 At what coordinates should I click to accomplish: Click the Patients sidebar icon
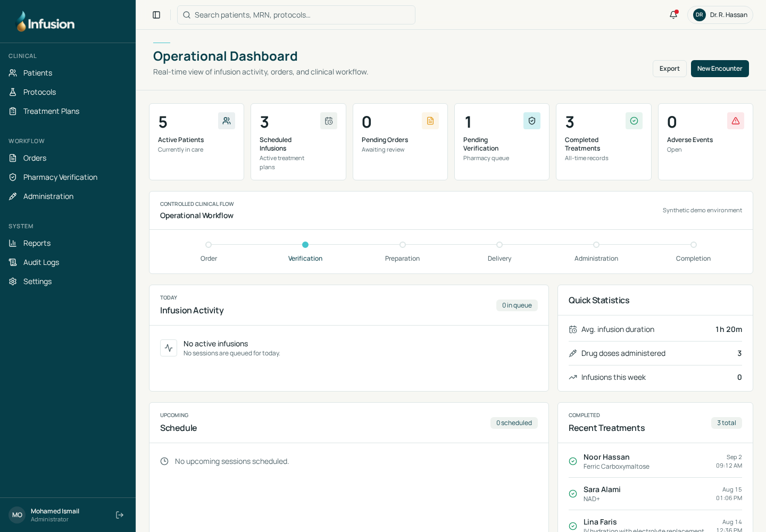pos(13,73)
